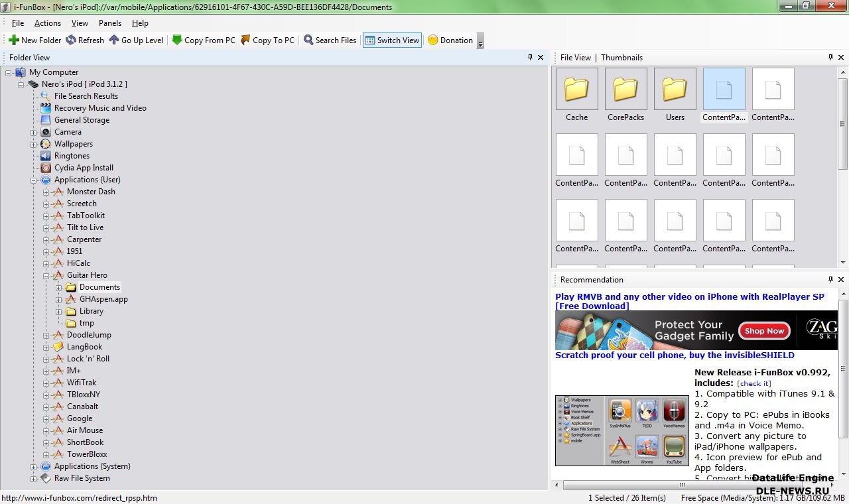
Task: Select the tmp folder in tree
Action: (x=87, y=323)
